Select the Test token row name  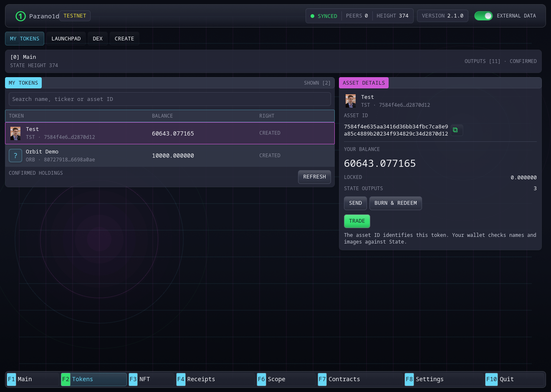click(x=32, y=129)
